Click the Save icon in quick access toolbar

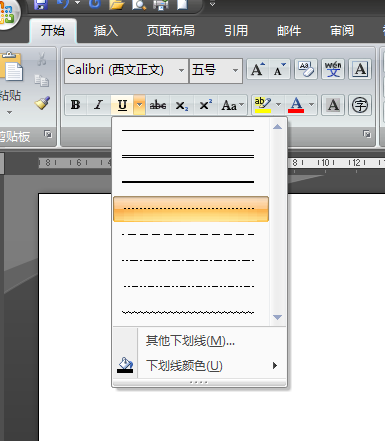(x=41, y=4)
